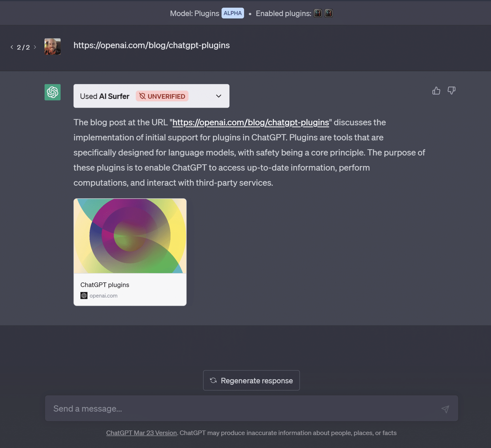491x448 pixels.
Task: Click the previous response arrow
Action: (x=12, y=47)
